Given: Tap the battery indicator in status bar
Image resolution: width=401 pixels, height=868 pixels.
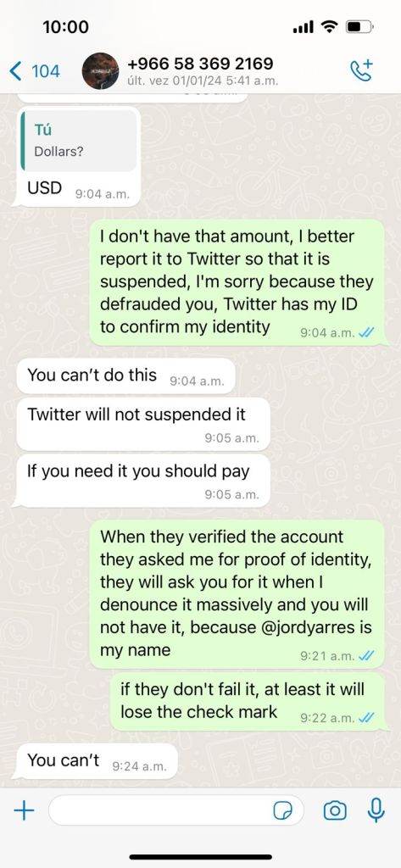Looking at the screenshot, I should tap(359, 26).
